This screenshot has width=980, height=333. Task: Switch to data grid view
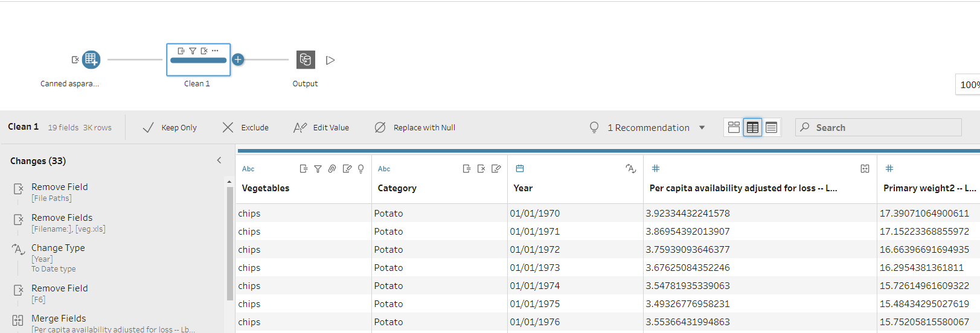coord(752,127)
